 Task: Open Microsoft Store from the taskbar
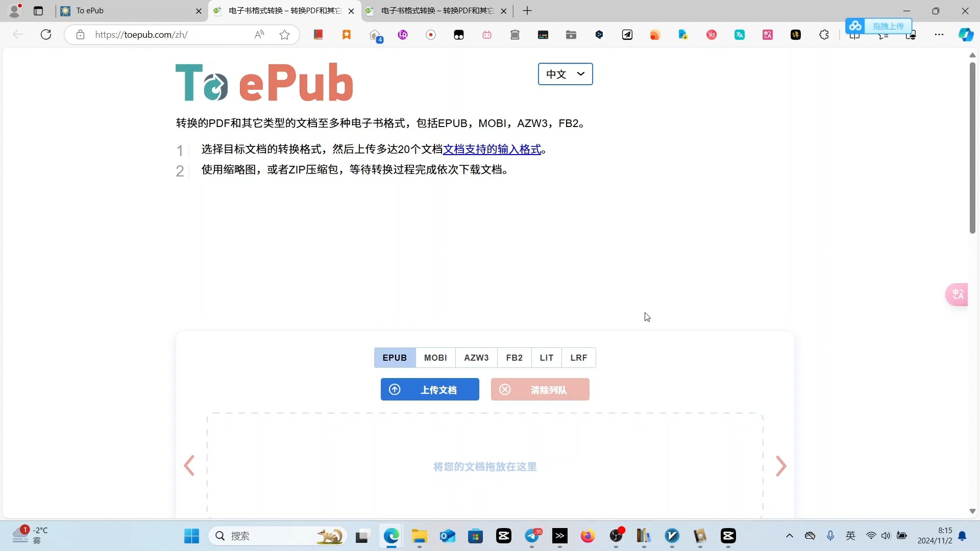coord(476,536)
